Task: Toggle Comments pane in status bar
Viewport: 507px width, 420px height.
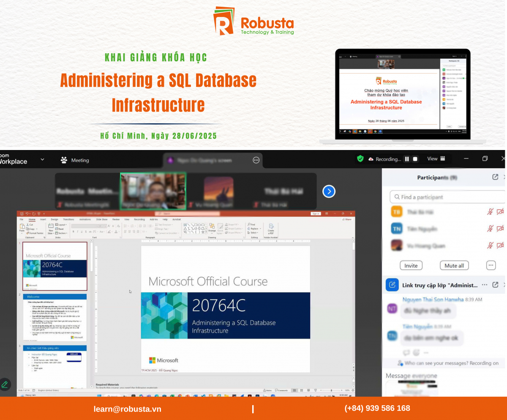Action: (281, 390)
